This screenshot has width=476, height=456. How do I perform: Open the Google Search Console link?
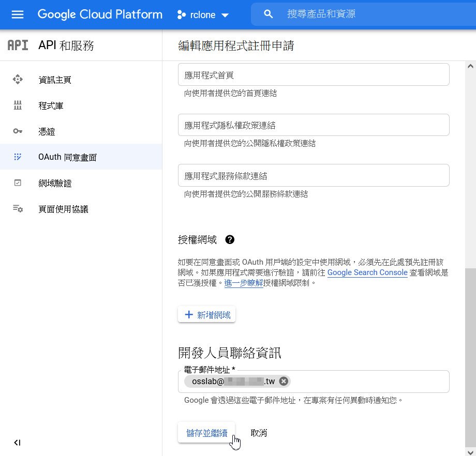(x=367, y=272)
